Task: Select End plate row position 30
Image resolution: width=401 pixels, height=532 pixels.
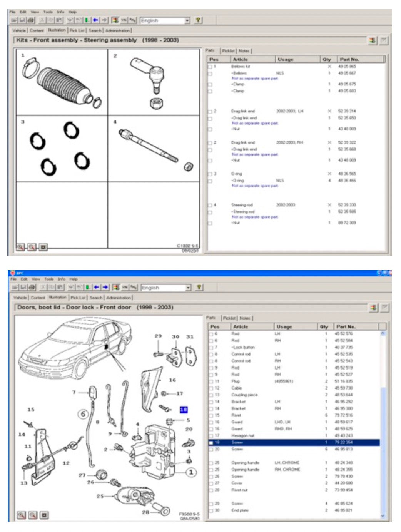Action: pyautogui.click(x=294, y=510)
